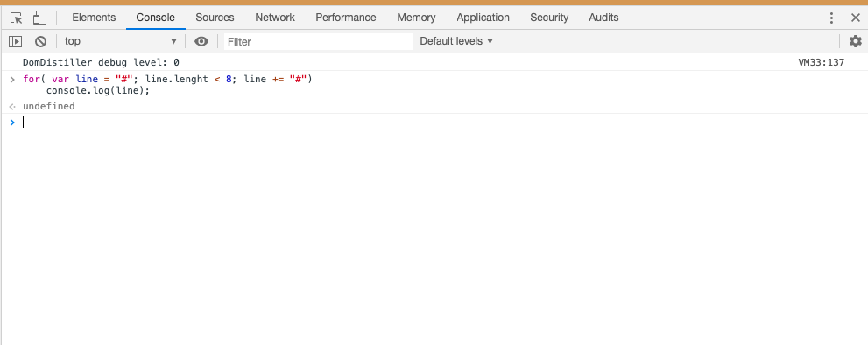The width and height of the screenshot is (868, 345).
Task: Open the Audits tab
Action: click(603, 18)
